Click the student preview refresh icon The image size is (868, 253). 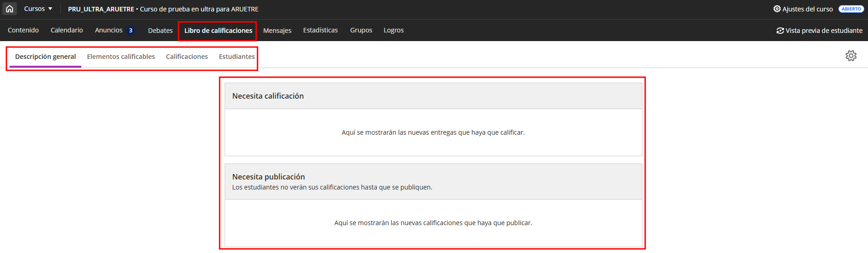coord(780,31)
